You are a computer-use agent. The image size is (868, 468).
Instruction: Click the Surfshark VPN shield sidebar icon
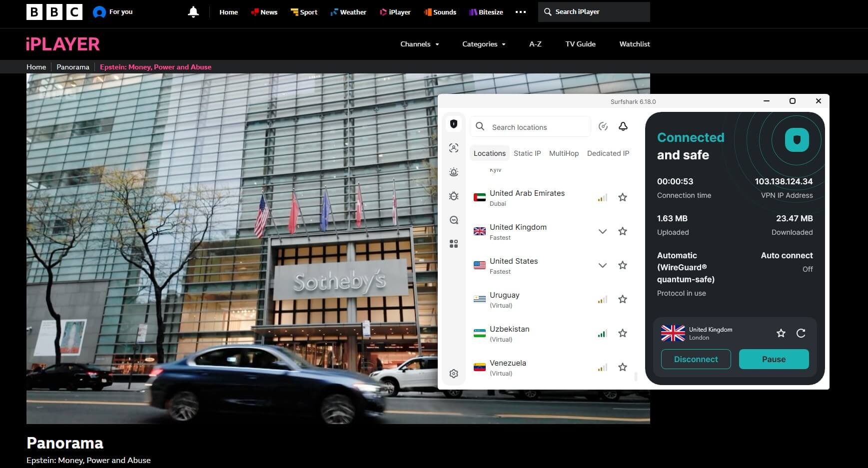tap(454, 124)
